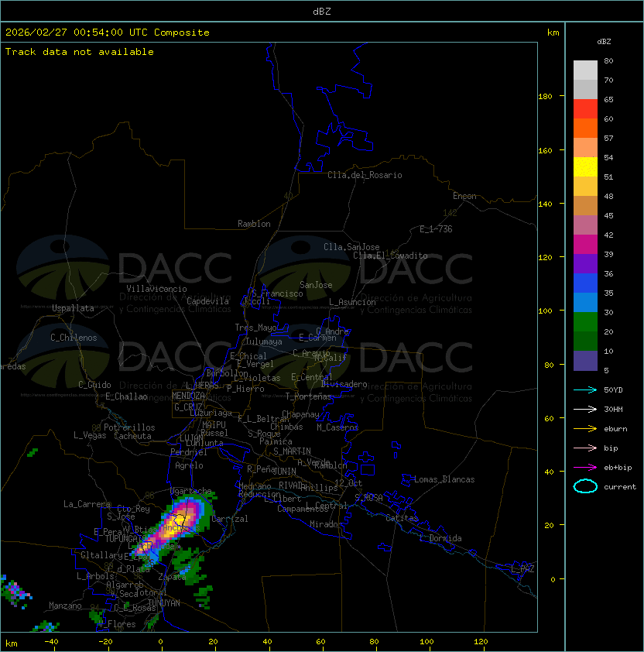The image size is (644, 652).
Task: Pick the purple swatch in dBZ scale
Action: coord(585,263)
